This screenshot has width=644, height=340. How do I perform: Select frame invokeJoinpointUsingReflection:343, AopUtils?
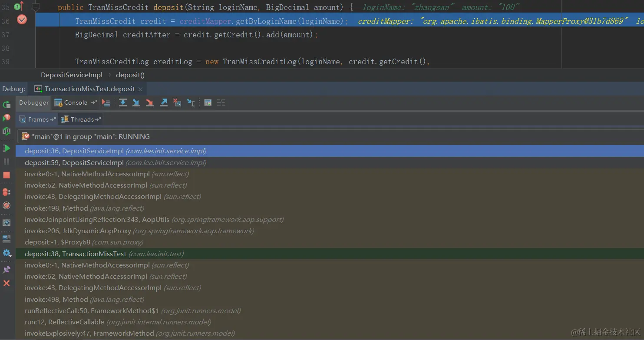330,219
